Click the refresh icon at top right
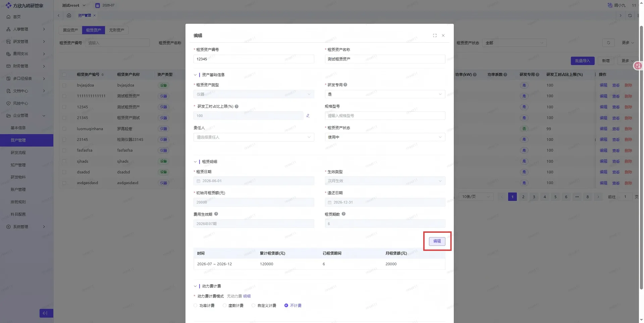Viewport: 644px width, 323px height. pos(630,15)
